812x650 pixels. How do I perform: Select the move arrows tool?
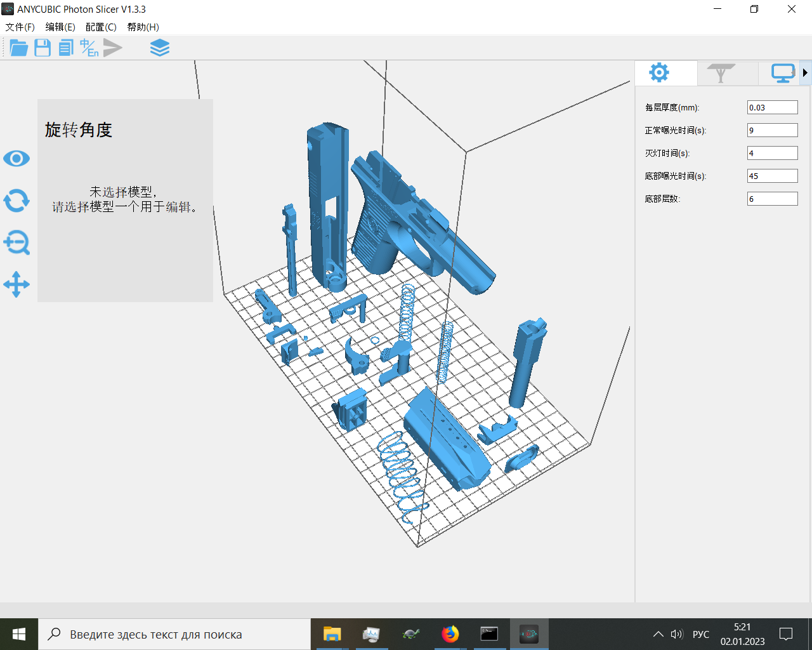coord(16,284)
